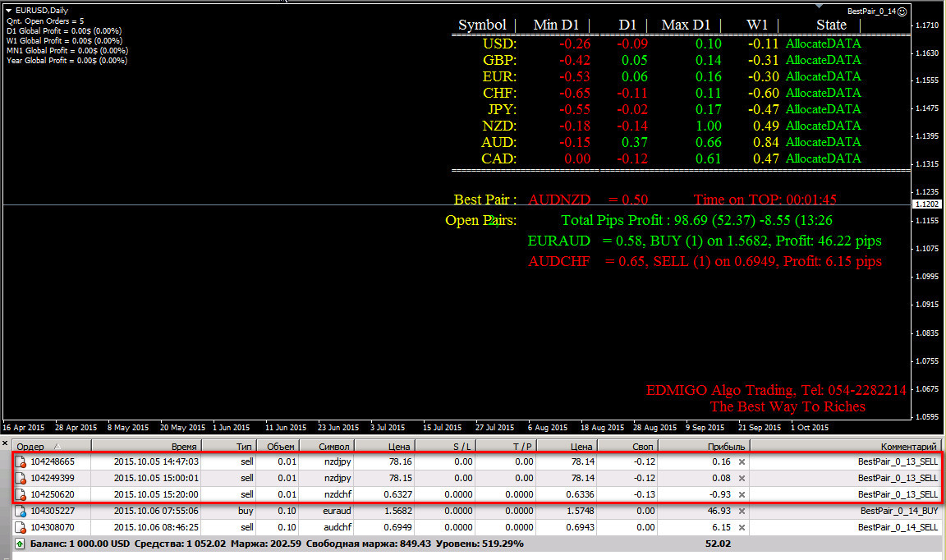The image size is (946, 560).
Task: Select the Total Pips Profit text object
Action: pyautogui.click(x=697, y=220)
